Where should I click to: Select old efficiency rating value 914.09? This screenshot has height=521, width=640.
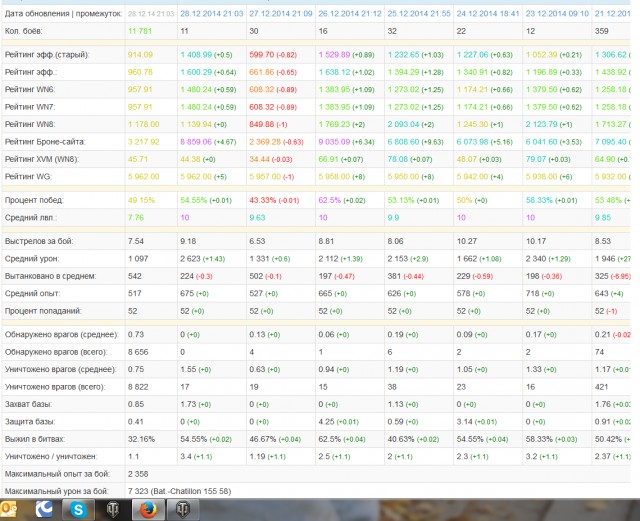[140, 55]
